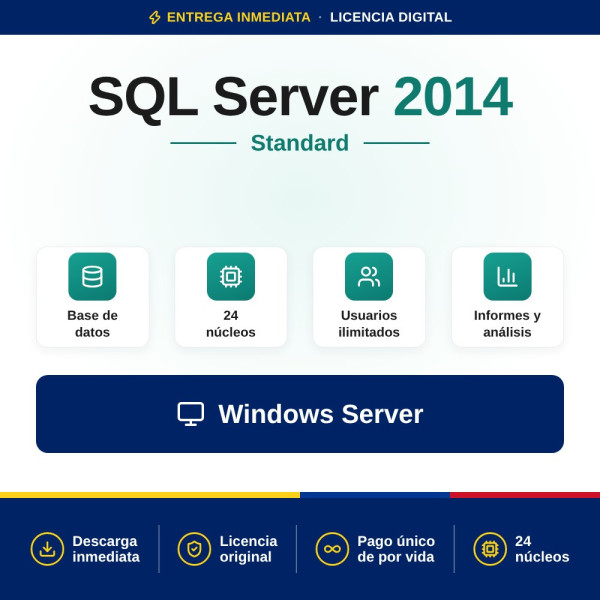Click the green '2014' year text

[x=453, y=96]
